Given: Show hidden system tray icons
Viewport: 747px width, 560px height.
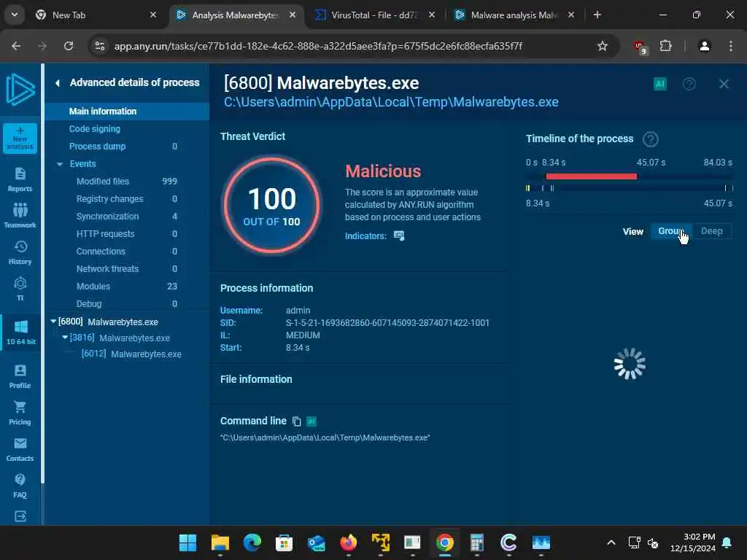Looking at the screenshot, I should 611,542.
